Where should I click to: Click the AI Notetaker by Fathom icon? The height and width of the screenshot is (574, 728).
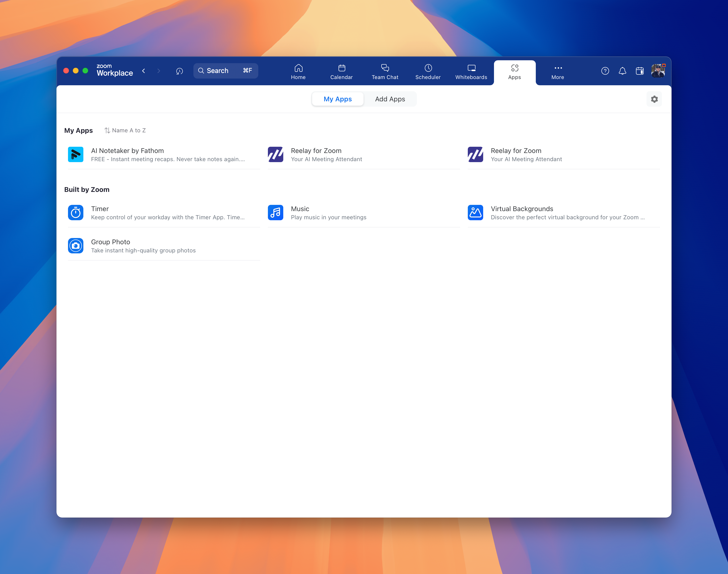(x=76, y=155)
